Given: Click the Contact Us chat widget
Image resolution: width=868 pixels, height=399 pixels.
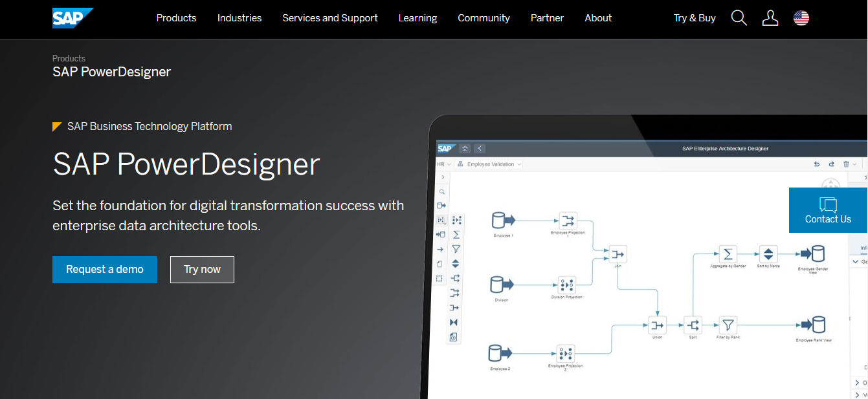Looking at the screenshot, I should (x=829, y=210).
